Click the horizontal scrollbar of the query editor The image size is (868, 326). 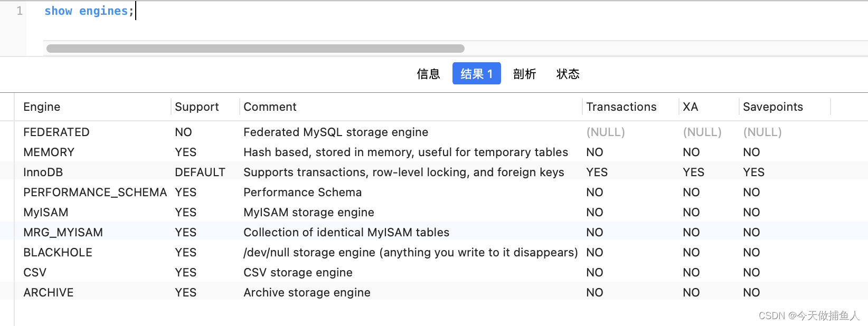click(x=256, y=49)
